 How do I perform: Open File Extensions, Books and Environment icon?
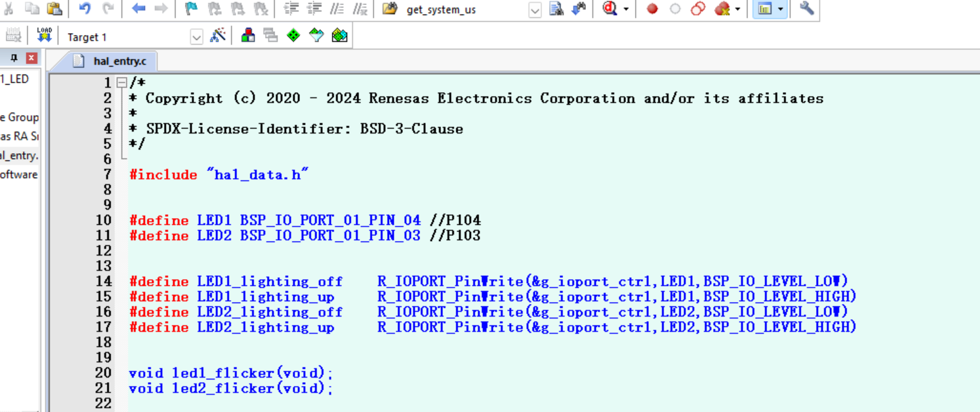click(248, 36)
